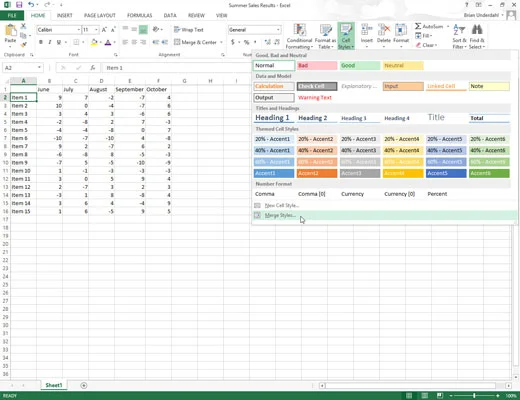Click the Format Painter brush icon

[23, 44]
